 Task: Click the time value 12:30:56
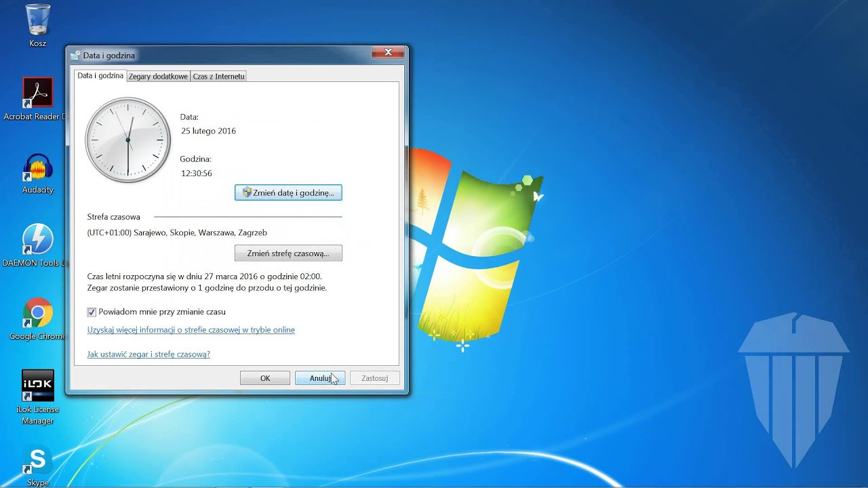point(197,174)
